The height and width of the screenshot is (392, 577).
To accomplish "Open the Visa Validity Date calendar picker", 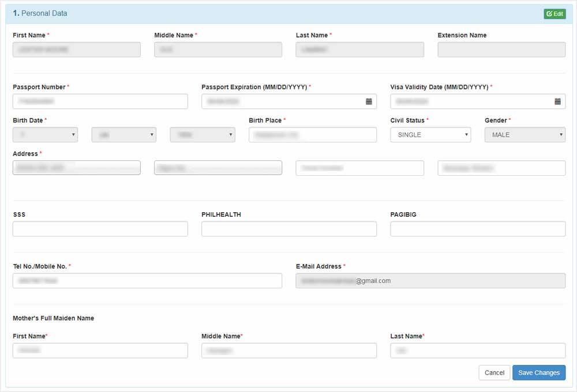I will tap(557, 101).
